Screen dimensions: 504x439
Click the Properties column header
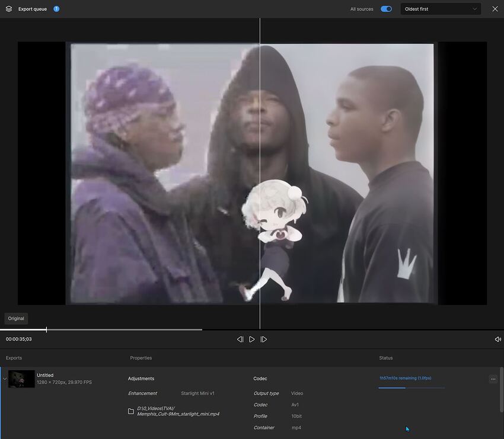pyautogui.click(x=141, y=358)
